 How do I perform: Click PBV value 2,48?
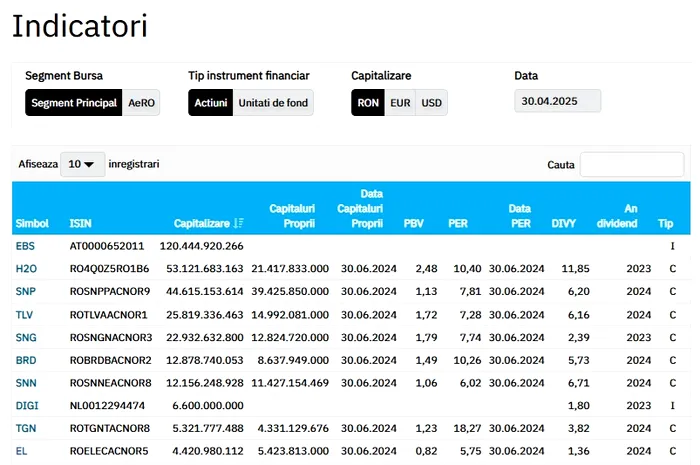pos(426,269)
